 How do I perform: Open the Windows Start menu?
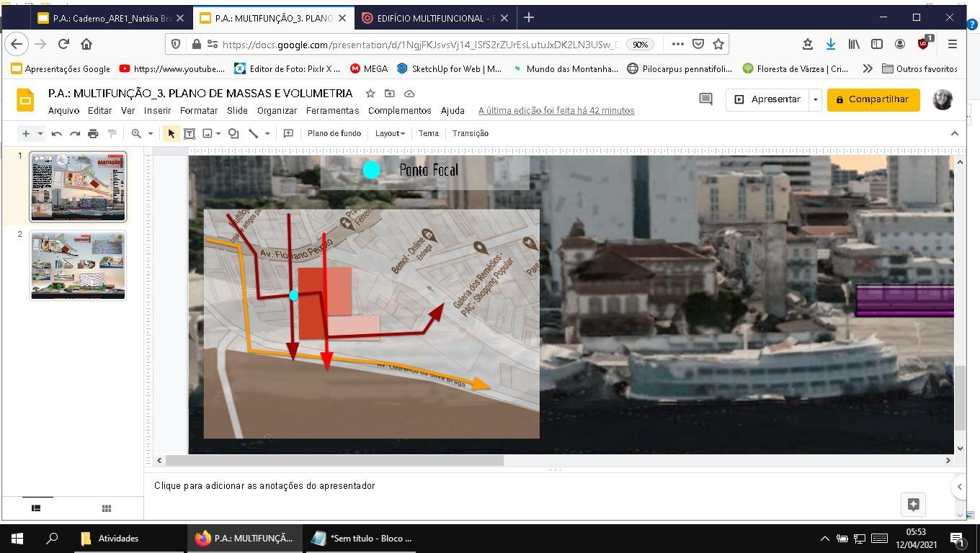tap(17, 538)
